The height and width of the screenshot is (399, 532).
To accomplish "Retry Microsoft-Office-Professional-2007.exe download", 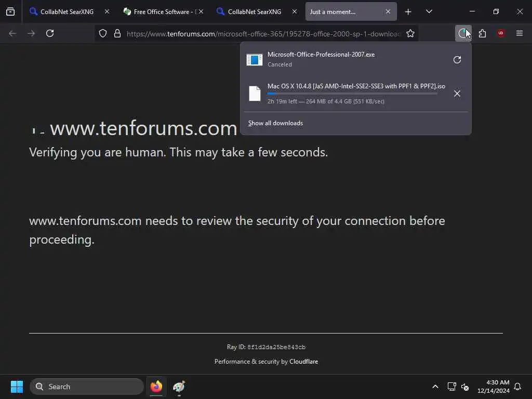I will click(457, 60).
